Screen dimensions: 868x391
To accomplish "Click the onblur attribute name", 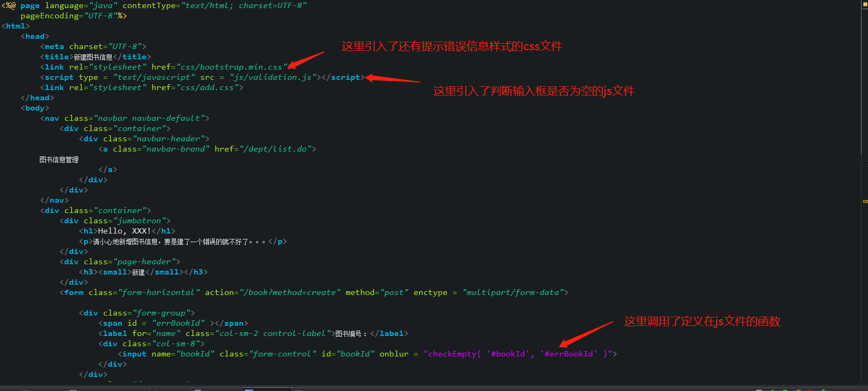I will (394, 354).
